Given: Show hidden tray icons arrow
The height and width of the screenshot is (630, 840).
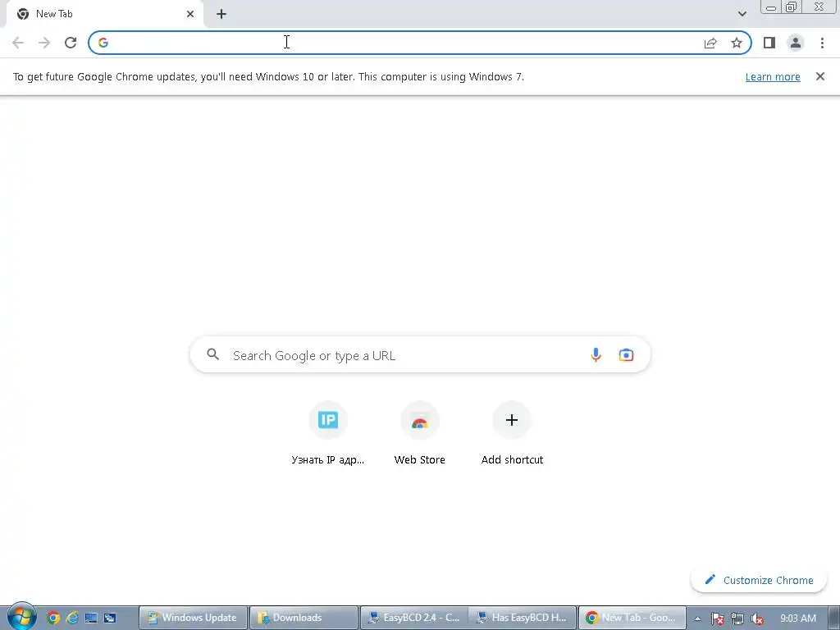Looking at the screenshot, I should [697, 619].
